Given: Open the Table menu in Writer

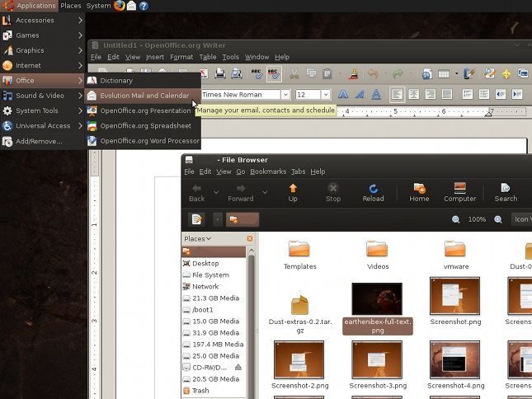Looking at the screenshot, I should click(x=208, y=57).
